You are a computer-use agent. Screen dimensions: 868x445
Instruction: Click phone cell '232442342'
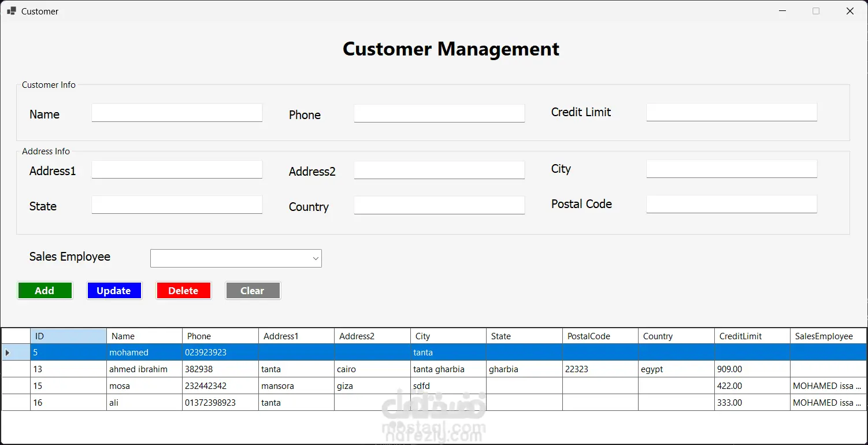[220, 386]
